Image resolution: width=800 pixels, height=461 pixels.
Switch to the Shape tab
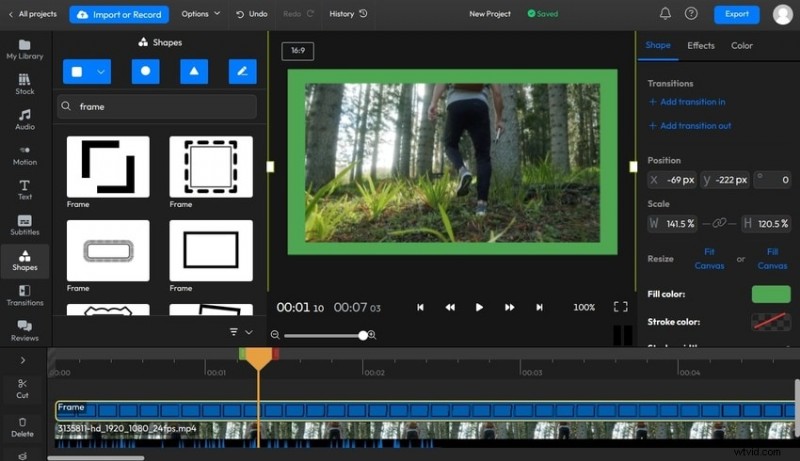coord(658,45)
